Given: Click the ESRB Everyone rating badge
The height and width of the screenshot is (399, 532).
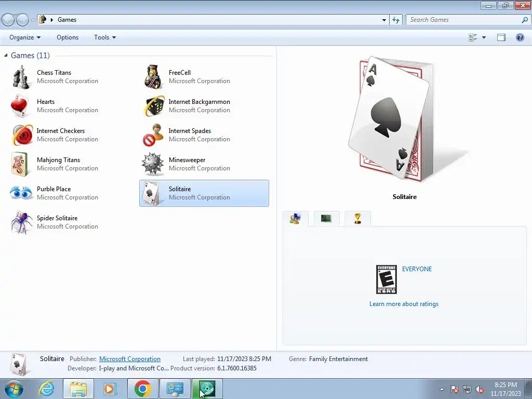Looking at the screenshot, I should 387,280.
